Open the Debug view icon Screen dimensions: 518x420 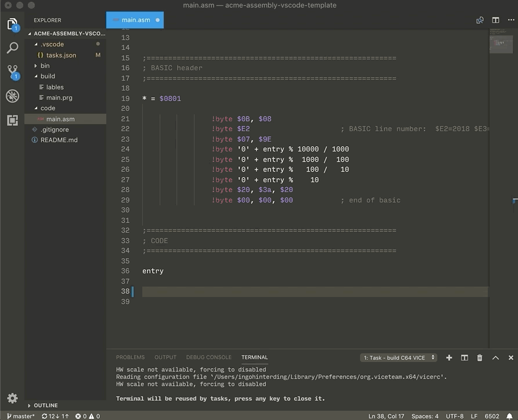coord(13,96)
